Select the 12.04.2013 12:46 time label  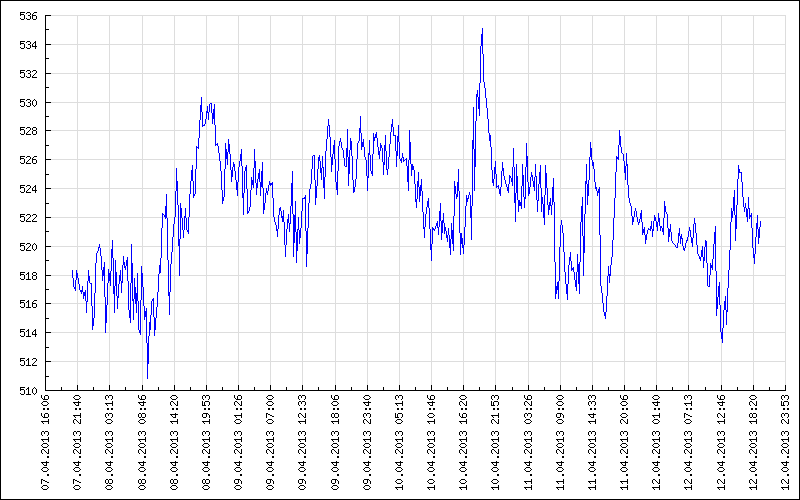[x=722, y=440]
